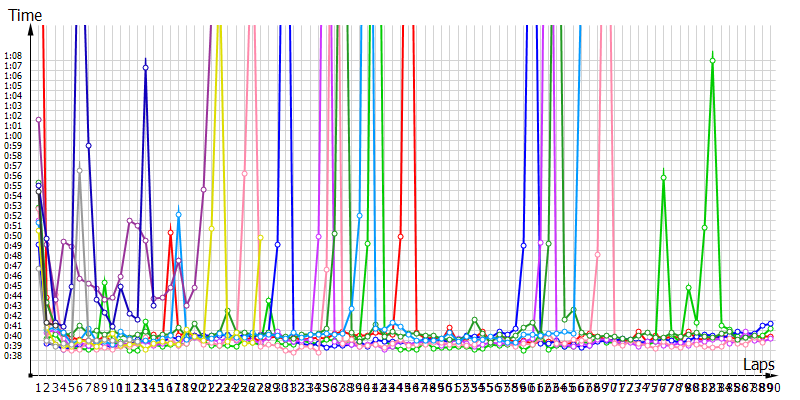Click the green marker at 0:44 on the right
Image resolution: width=800 pixels, height=400 pixels.
tap(688, 288)
